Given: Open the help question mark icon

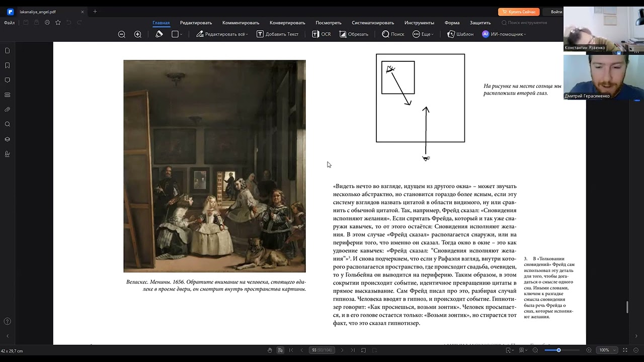Looking at the screenshot, I should pos(7,321).
